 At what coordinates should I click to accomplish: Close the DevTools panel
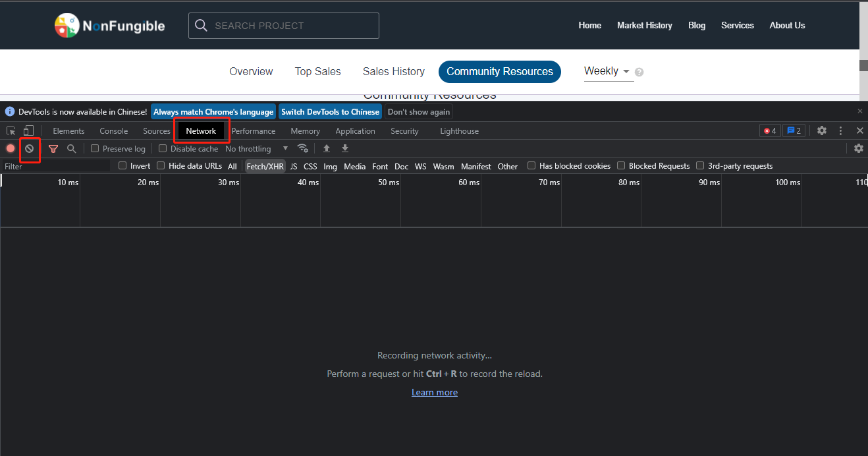point(859,130)
